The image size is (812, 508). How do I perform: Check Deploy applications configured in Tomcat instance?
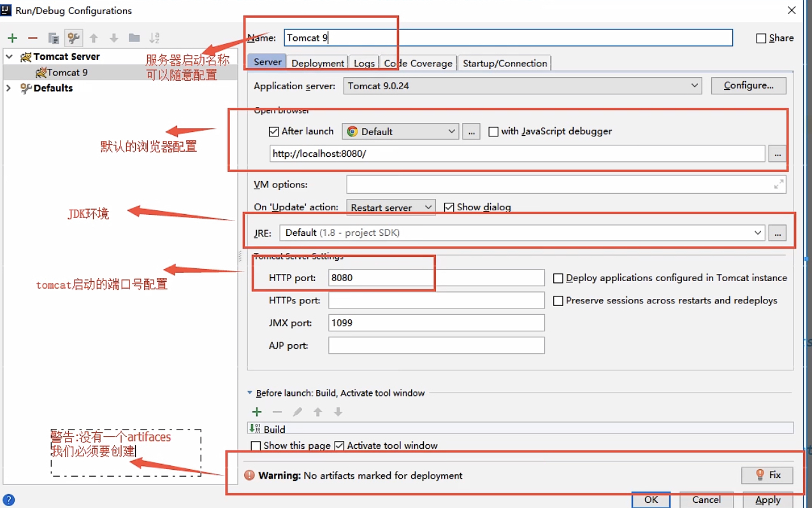[558, 279]
